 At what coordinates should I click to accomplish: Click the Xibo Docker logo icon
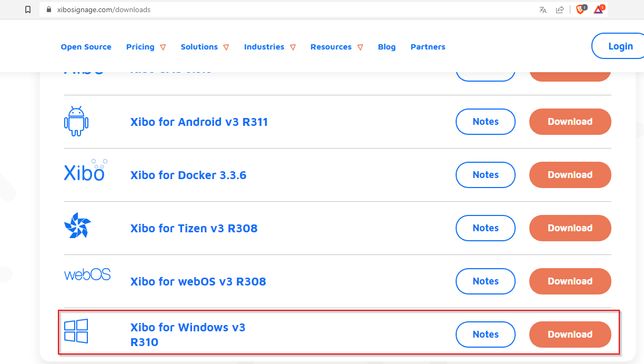click(x=85, y=170)
